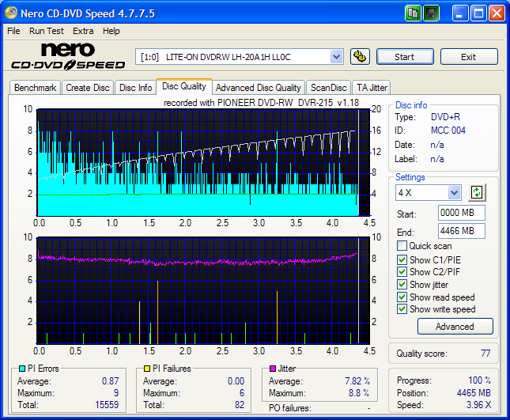Open drive options via tools icon

360,56
